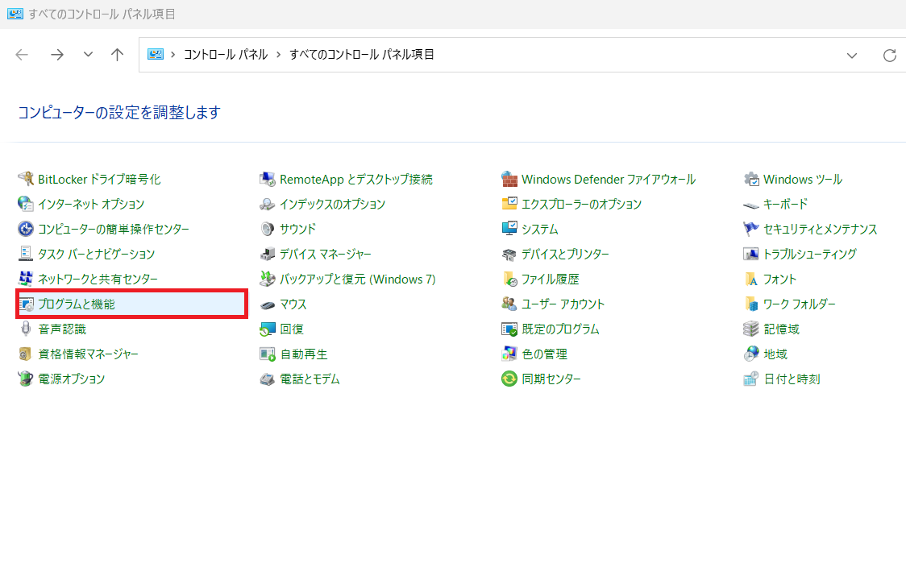Screen dimensions: 906x588
Task: Open the デバイス マネージャー link
Action: click(326, 254)
